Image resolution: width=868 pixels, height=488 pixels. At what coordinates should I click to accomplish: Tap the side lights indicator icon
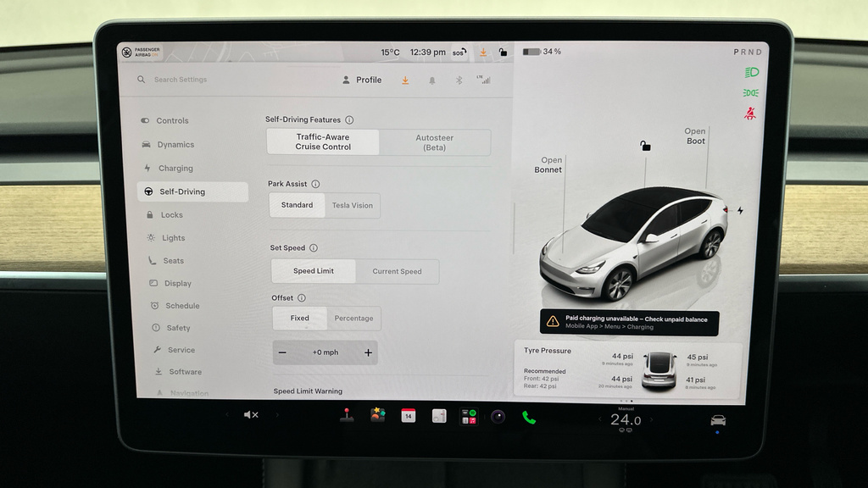(x=751, y=92)
